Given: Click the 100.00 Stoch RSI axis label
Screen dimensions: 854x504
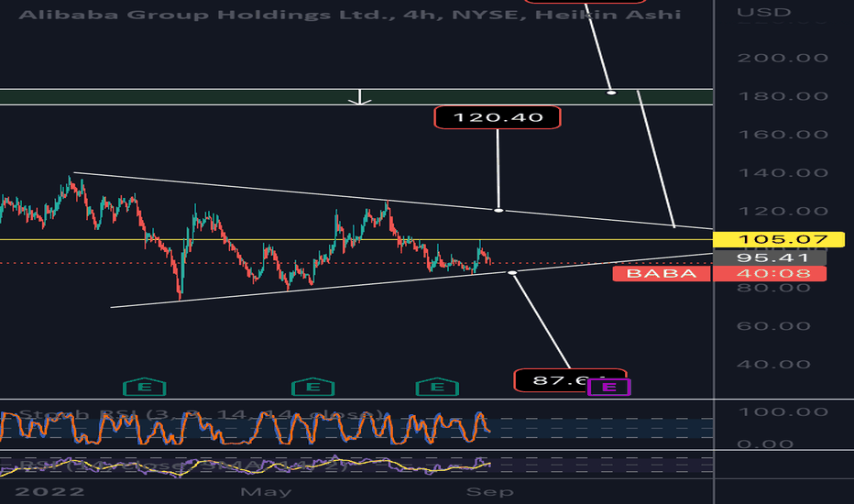Looking at the screenshot, I should click(x=783, y=412).
